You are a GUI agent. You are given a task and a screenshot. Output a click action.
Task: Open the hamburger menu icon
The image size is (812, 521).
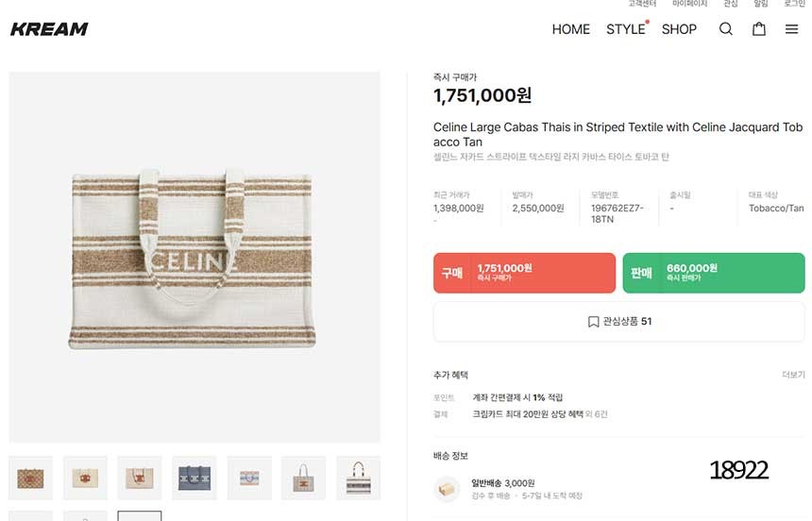coord(791,29)
